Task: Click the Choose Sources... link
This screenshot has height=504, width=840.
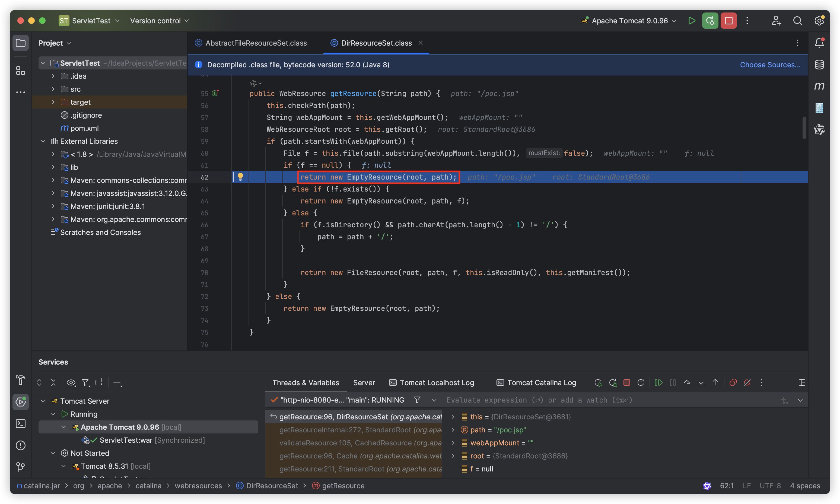Action: point(770,65)
